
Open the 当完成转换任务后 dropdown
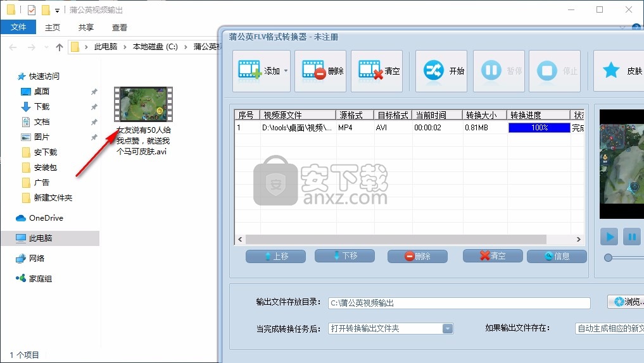tap(391, 329)
